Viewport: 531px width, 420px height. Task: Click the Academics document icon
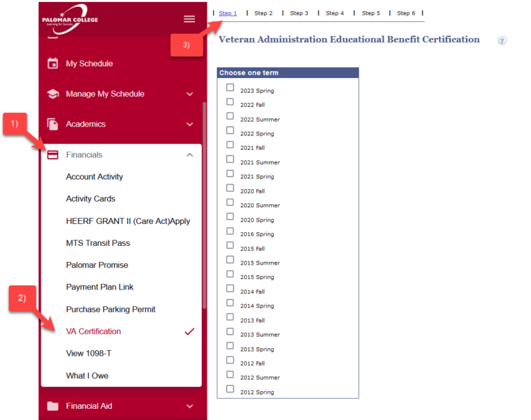click(x=53, y=124)
